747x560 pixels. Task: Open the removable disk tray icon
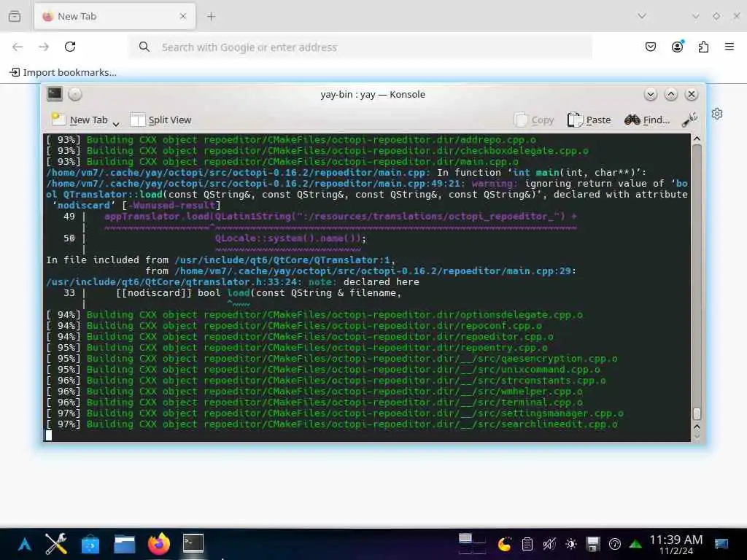tap(592, 544)
